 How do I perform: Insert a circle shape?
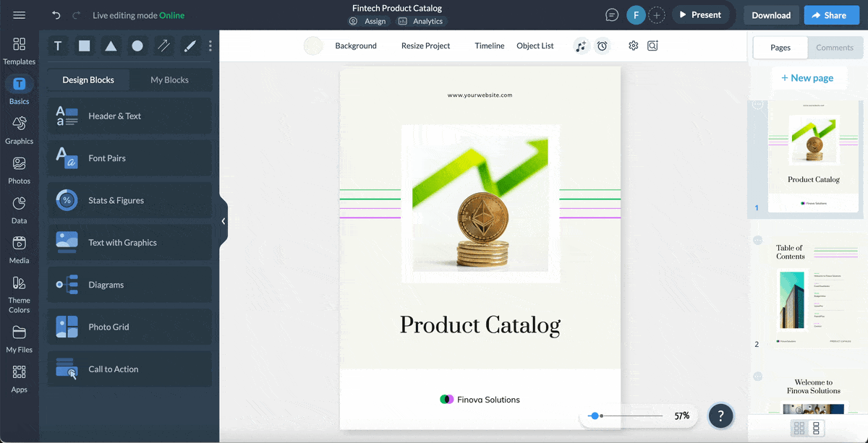[x=137, y=46]
